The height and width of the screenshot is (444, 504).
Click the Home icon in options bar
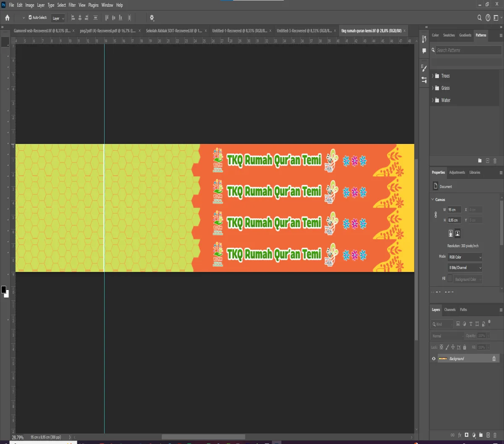(x=7, y=18)
